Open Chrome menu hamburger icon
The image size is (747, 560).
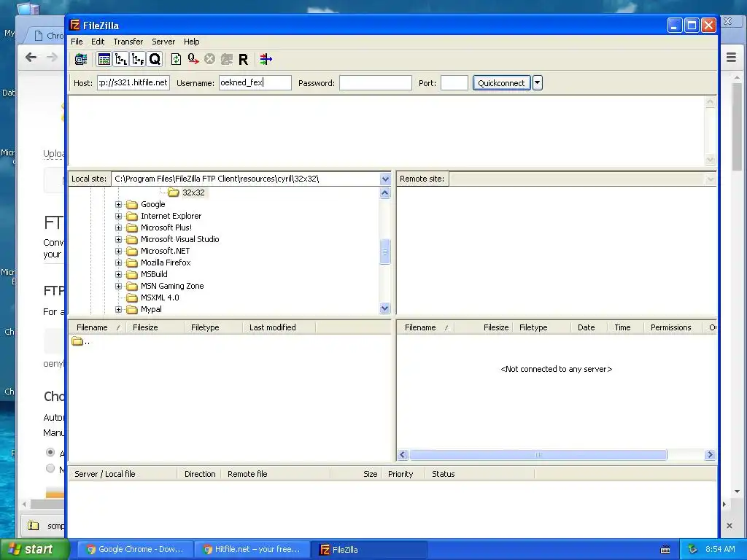(731, 58)
